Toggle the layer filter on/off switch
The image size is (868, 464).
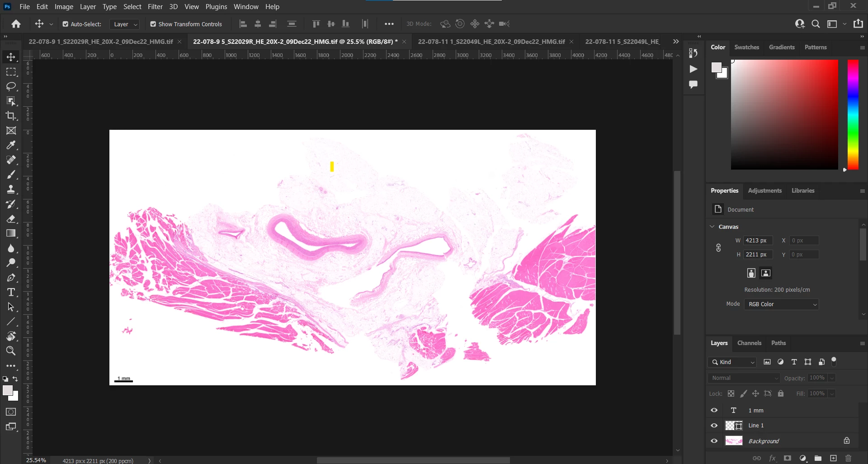tap(834, 361)
